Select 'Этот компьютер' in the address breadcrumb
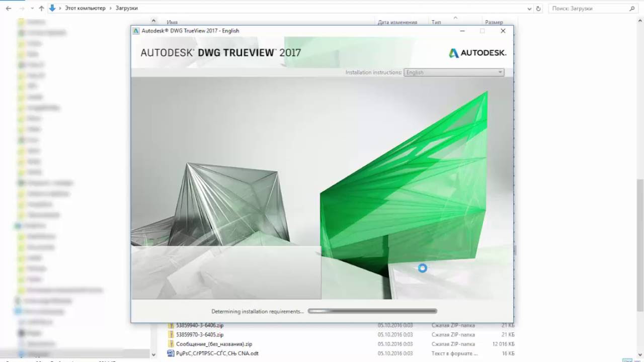 coord(85,9)
